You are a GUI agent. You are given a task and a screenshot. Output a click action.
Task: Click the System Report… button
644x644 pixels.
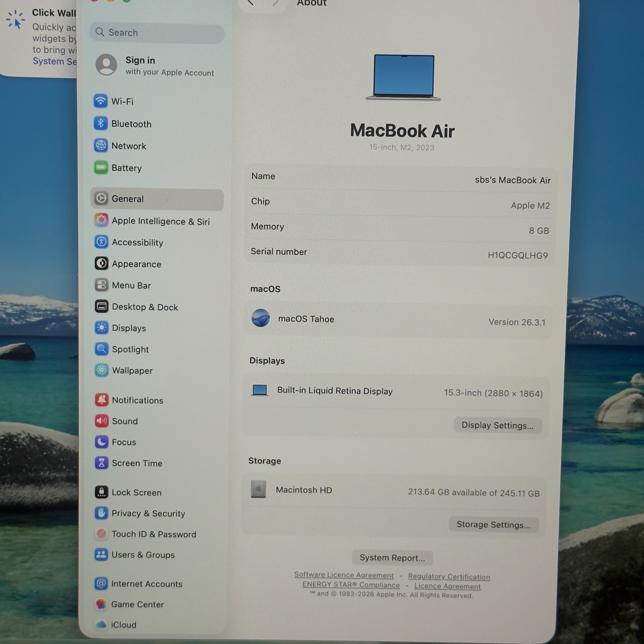point(392,558)
